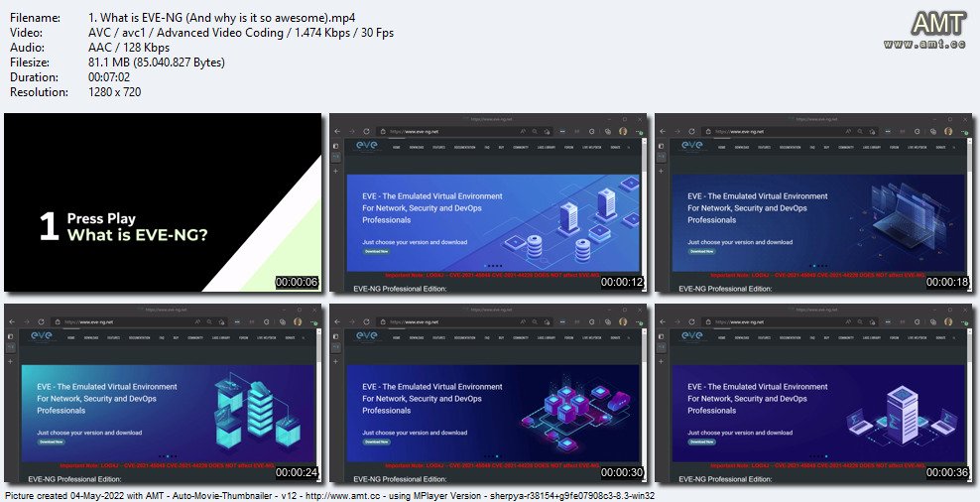Open the thumbnail stamped 00:00:18
Viewport: 980px width, 502px height.
pos(813,202)
